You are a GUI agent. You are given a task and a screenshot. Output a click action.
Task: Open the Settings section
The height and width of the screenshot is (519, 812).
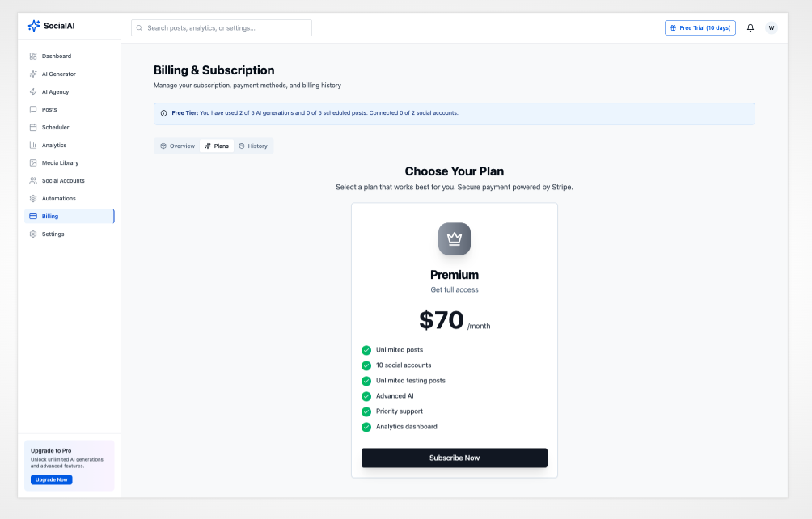coord(53,234)
